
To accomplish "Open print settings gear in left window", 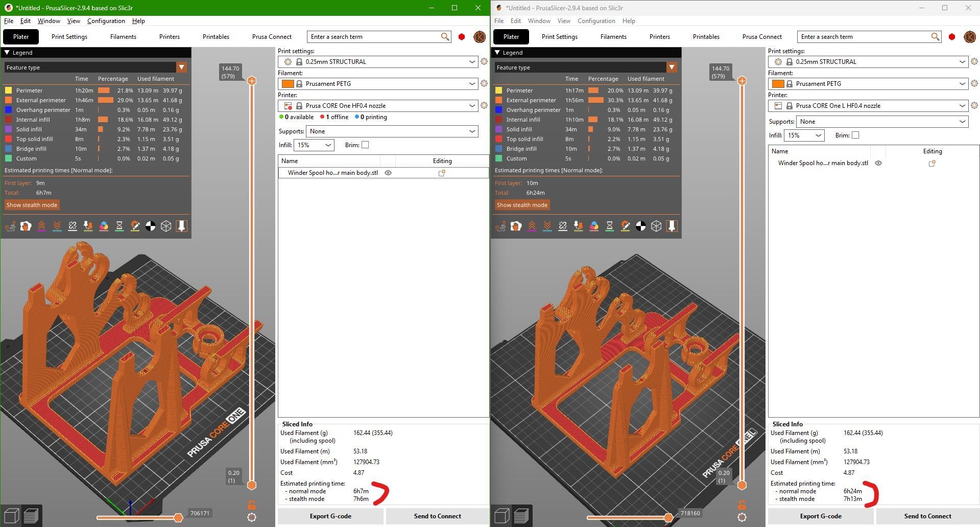I will click(484, 61).
